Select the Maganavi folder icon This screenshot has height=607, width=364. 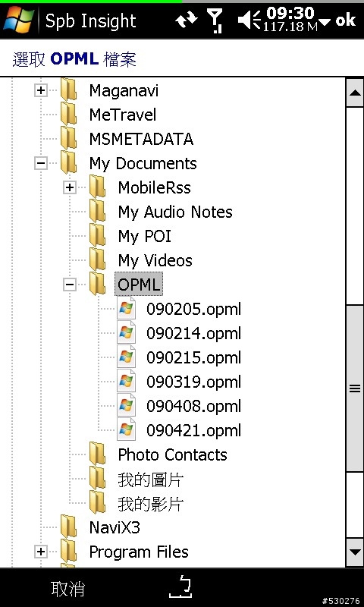(x=68, y=90)
